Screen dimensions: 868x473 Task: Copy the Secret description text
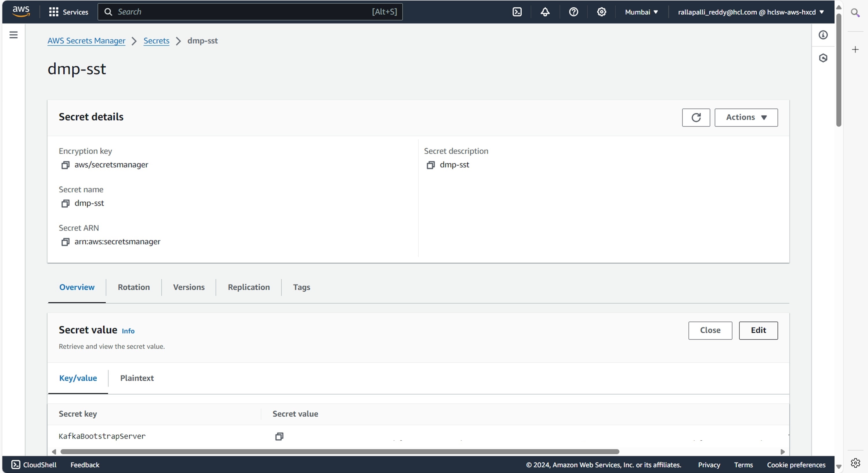tap(430, 165)
